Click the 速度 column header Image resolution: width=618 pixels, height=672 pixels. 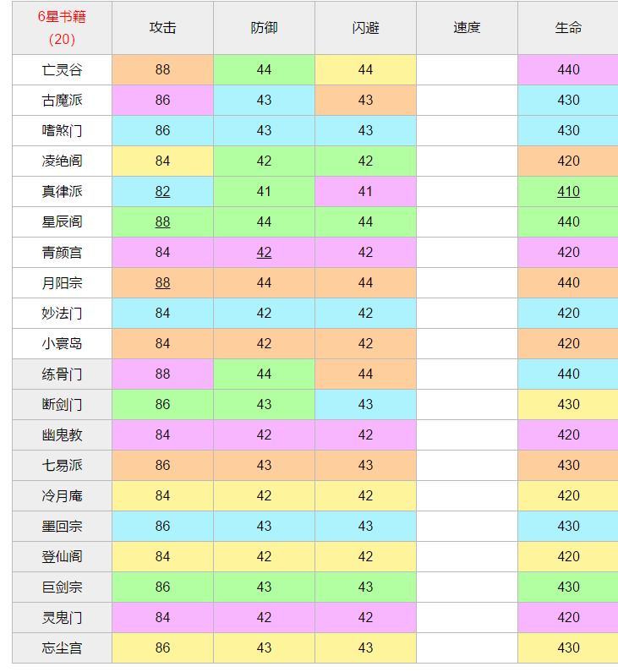pos(468,28)
